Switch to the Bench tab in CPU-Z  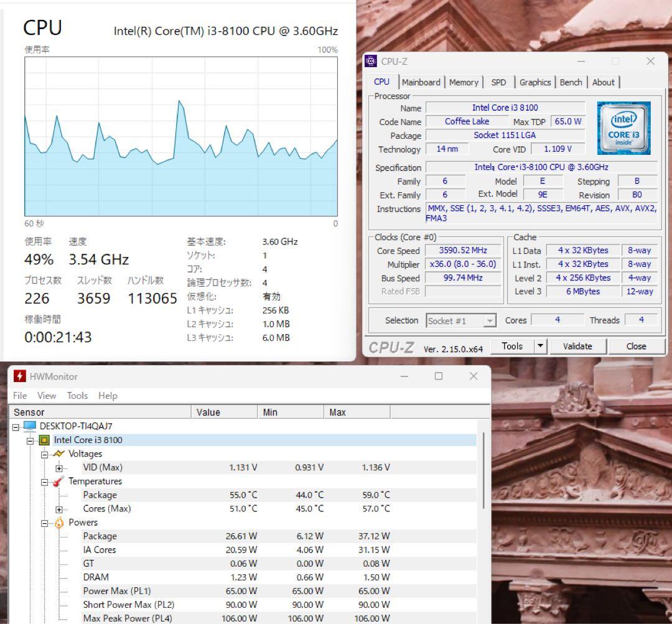pos(571,81)
